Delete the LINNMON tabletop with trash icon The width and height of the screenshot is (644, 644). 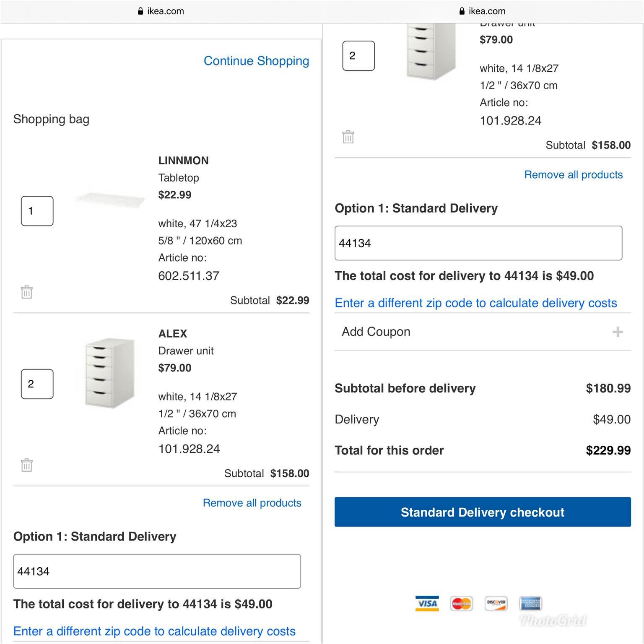27,292
